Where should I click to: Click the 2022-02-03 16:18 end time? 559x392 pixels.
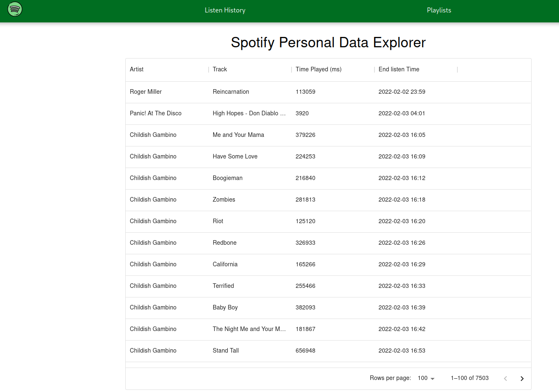[x=402, y=200]
